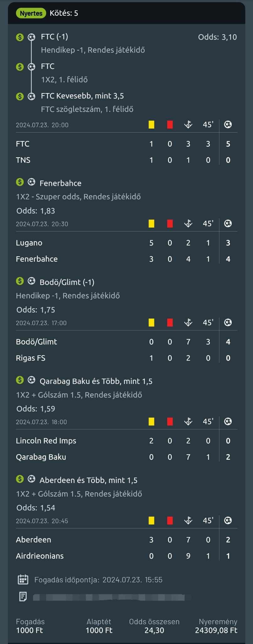Click the green Nyertes status badge

point(31,13)
